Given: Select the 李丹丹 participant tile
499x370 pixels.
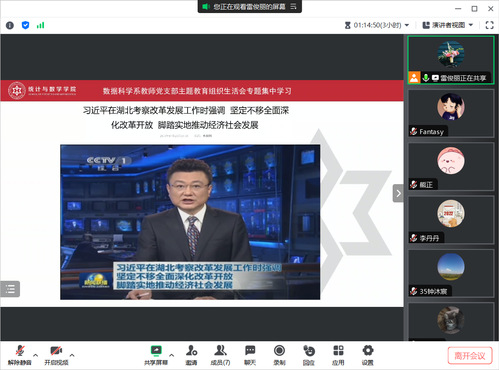Looking at the screenshot, I should pos(451,220).
